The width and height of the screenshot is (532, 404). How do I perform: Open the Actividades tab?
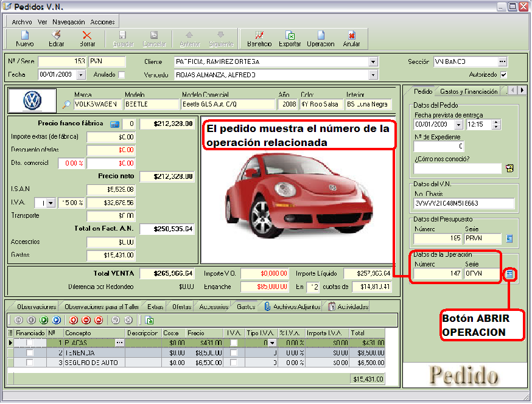348,307
